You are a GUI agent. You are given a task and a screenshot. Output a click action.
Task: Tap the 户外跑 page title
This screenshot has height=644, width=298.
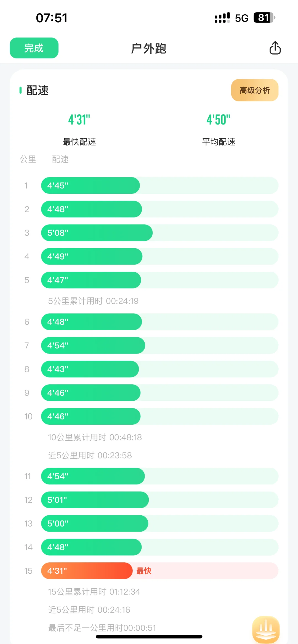pyautogui.click(x=149, y=48)
